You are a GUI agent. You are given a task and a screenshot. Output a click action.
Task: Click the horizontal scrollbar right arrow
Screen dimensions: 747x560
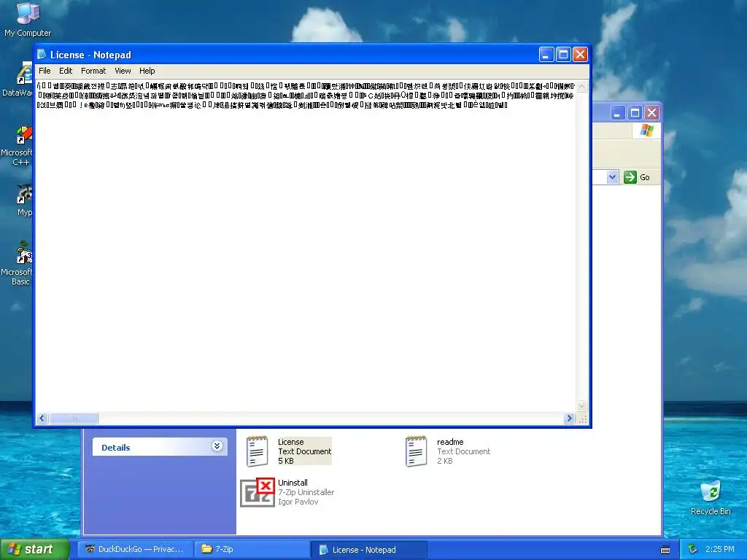point(569,419)
